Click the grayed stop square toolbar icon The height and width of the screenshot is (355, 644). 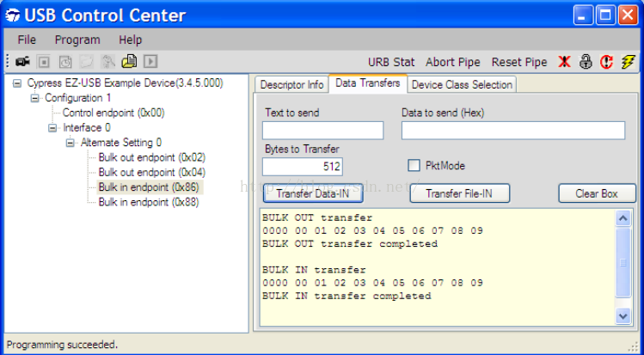pyautogui.click(x=44, y=62)
